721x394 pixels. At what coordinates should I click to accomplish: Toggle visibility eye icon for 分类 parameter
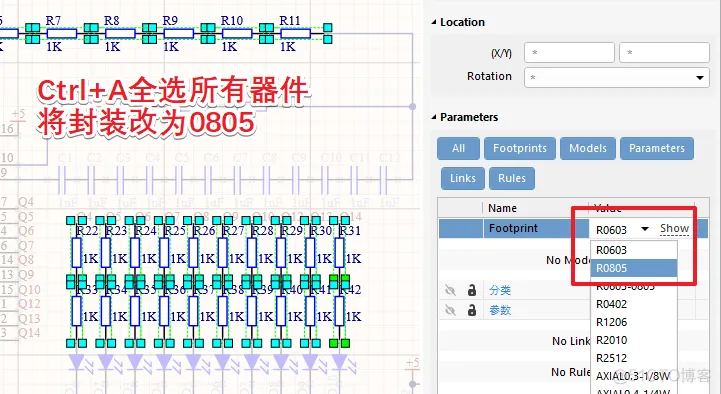[450, 290]
